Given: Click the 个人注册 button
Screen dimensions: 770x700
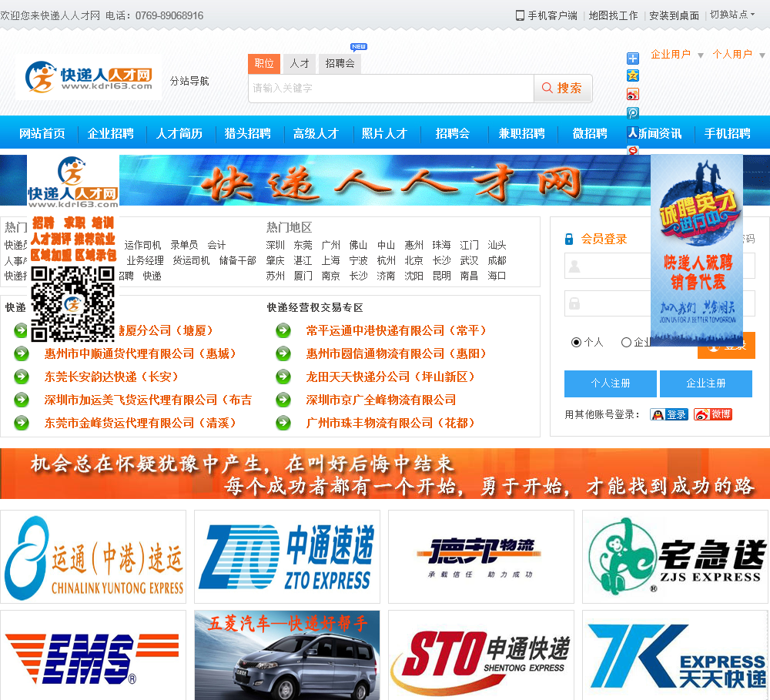Looking at the screenshot, I should (611, 383).
